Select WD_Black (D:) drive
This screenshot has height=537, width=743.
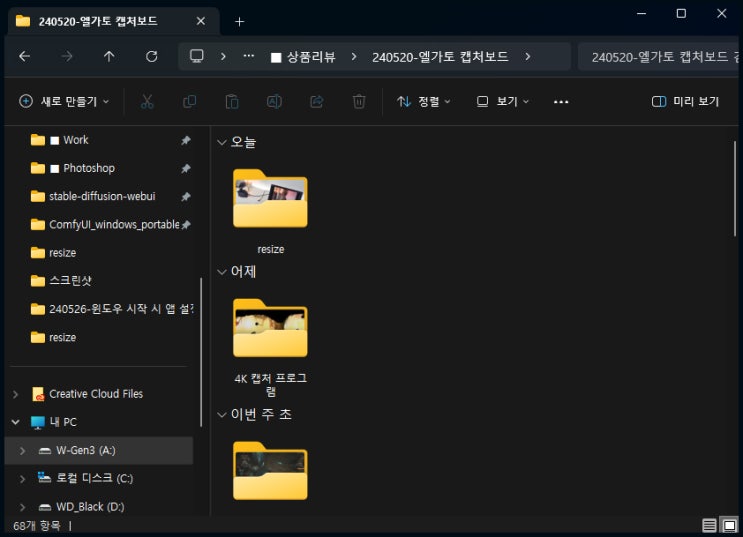(x=90, y=507)
